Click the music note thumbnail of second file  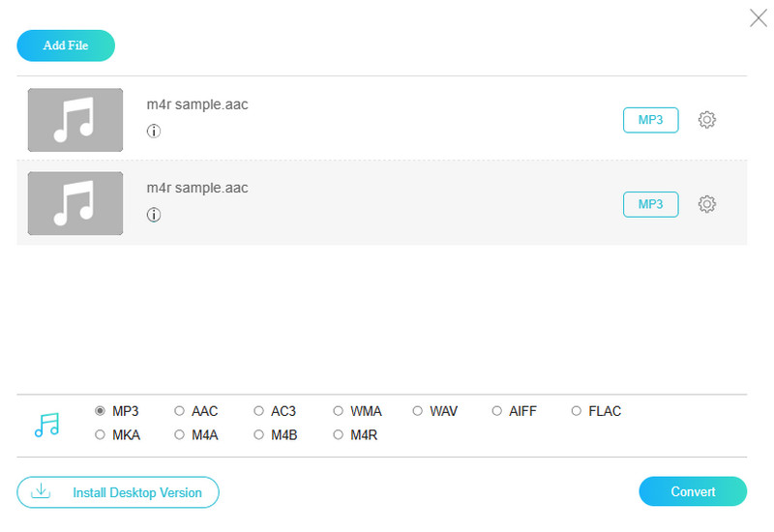pyautogui.click(x=75, y=204)
